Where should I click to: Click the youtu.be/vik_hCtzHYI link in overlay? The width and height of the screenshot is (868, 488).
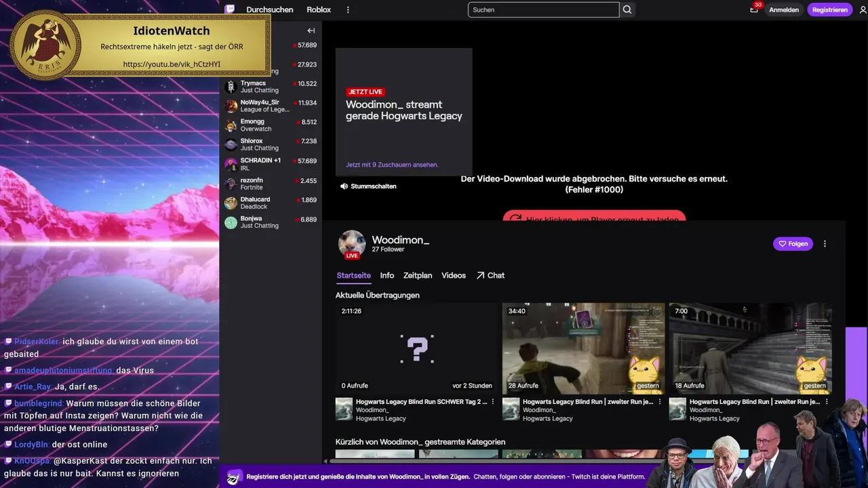pyautogui.click(x=172, y=64)
